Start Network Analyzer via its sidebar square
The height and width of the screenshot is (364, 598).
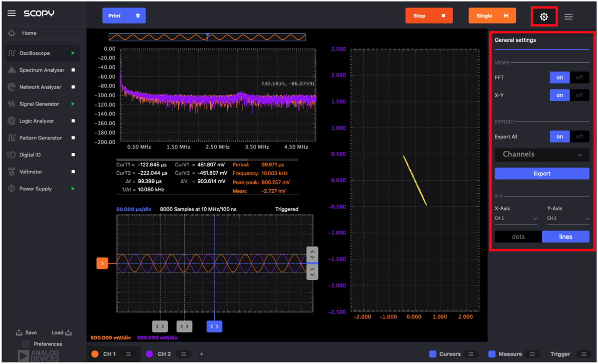click(73, 87)
